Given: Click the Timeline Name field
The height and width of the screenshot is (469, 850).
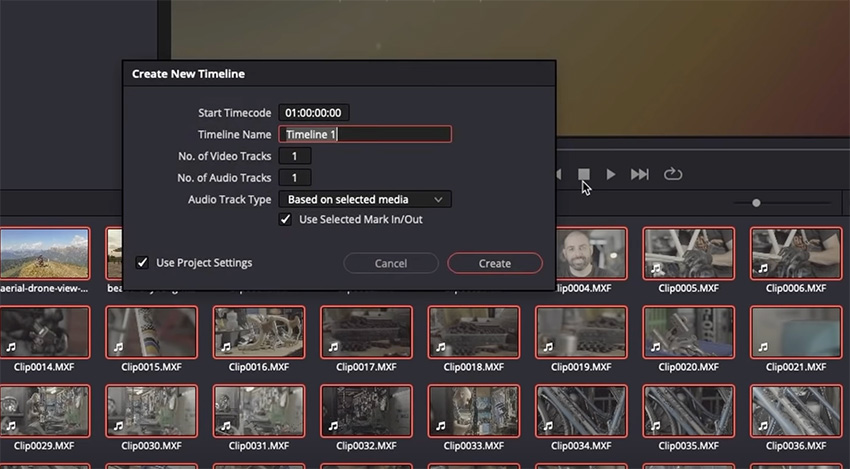Looking at the screenshot, I should click(365, 134).
